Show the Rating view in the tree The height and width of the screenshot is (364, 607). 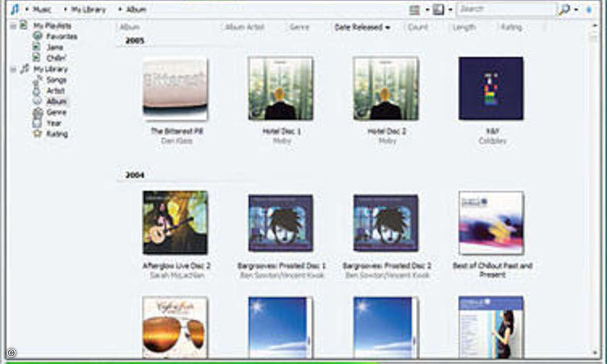(x=57, y=134)
